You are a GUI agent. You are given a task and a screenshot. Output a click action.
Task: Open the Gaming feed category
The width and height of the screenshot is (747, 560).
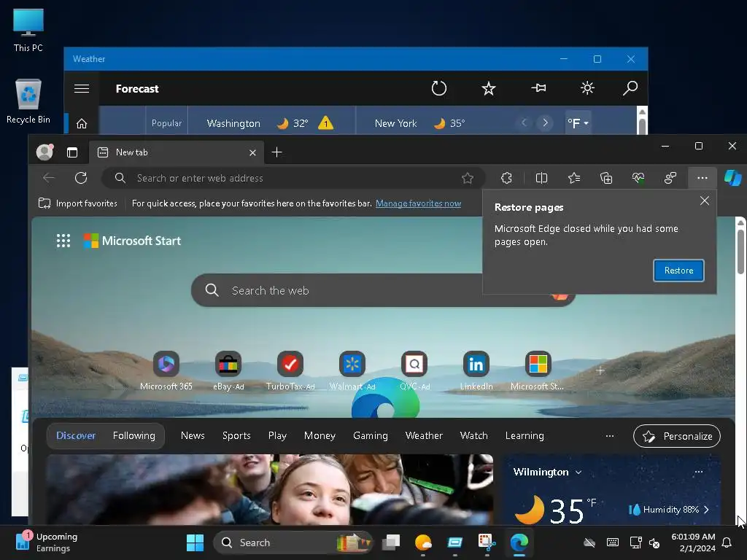pyautogui.click(x=370, y=436)
